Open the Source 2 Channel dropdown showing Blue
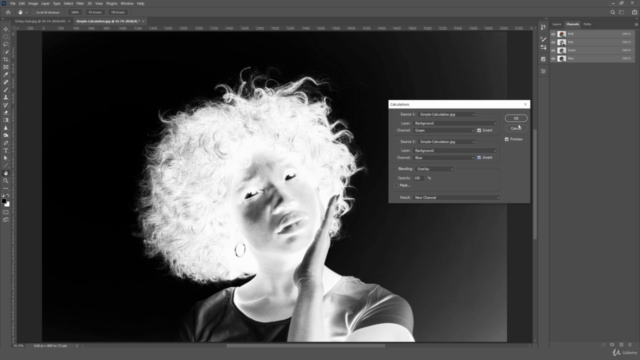 (444, 158)
